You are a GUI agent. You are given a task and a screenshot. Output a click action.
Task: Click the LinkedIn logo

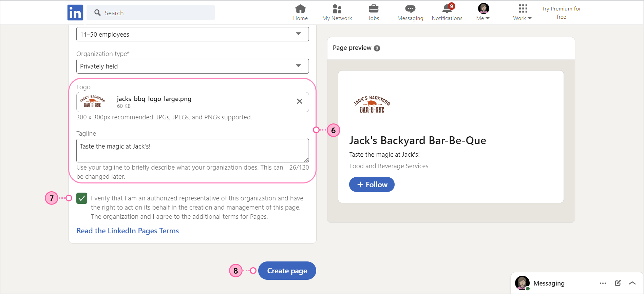click(x=75, y=13)
